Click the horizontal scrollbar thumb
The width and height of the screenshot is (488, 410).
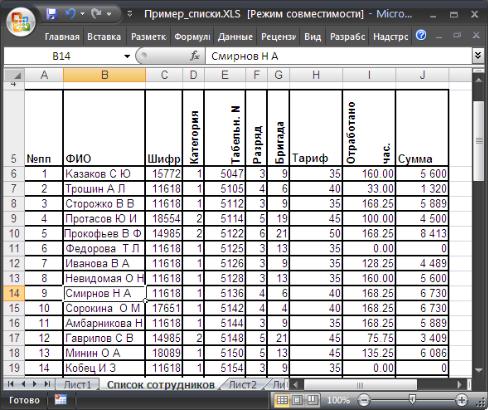[360, 385]
